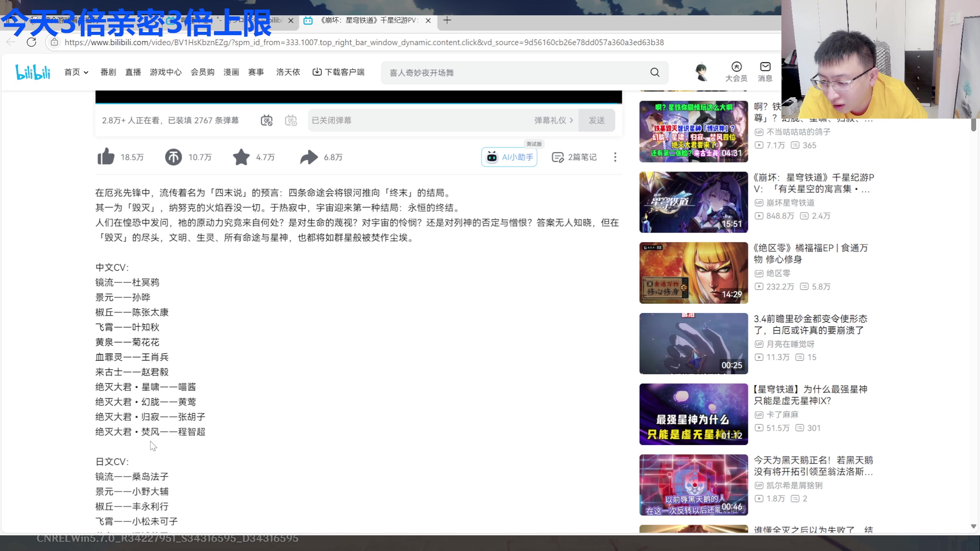Click text 黄泉——菊花花

coord(127,342)
